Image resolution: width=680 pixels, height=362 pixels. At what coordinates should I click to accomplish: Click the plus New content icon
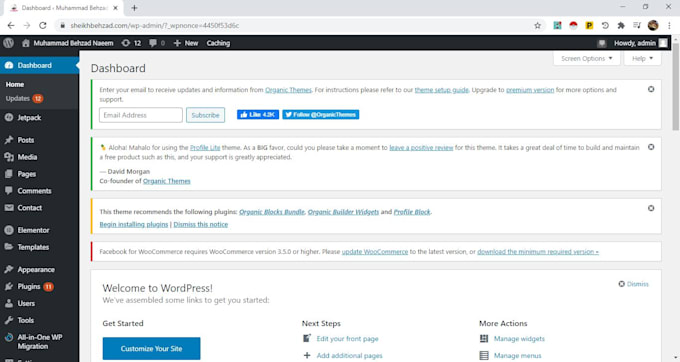(x=177, y=43)
